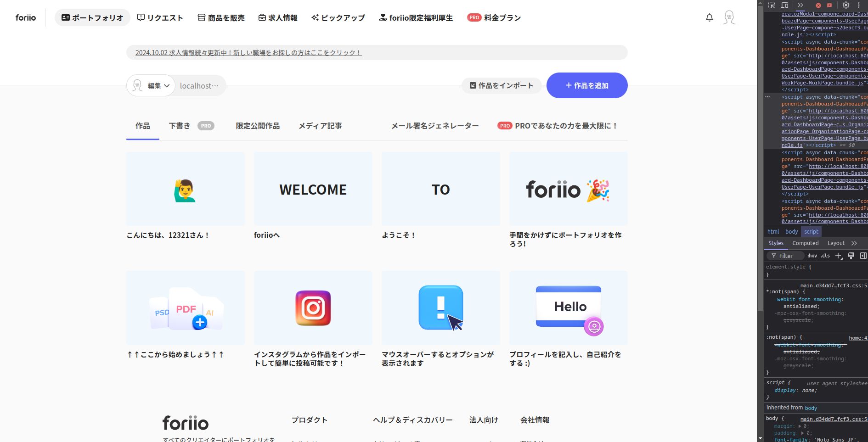Toggle the device emulation toolbar in DevTools

pyautogui.click(x=785, y=5)
